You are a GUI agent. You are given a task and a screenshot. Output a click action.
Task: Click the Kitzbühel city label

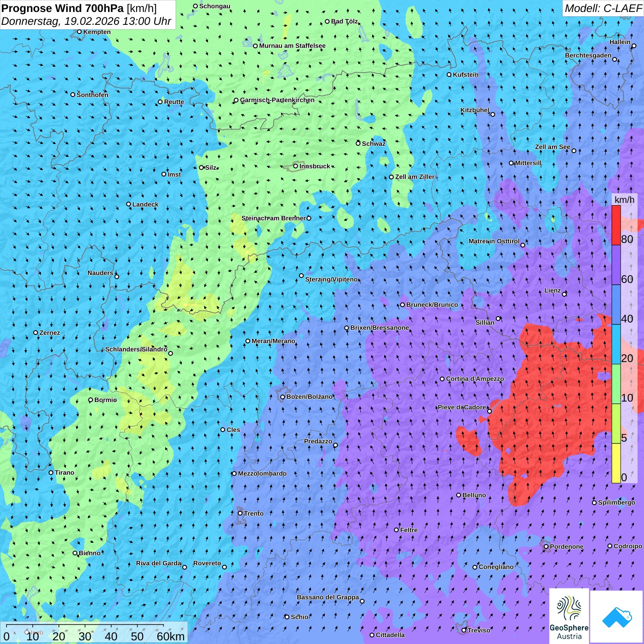[475, 110]
